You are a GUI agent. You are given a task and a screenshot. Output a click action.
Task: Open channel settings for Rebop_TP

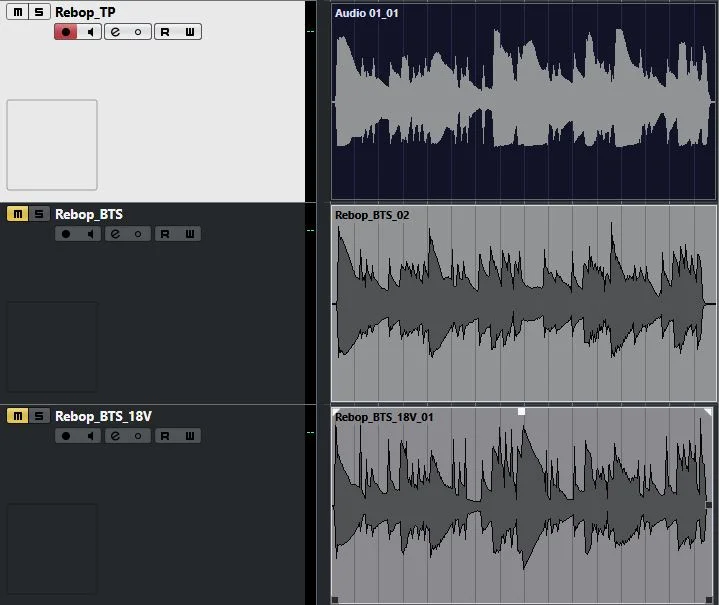click(x=115, y=32)
